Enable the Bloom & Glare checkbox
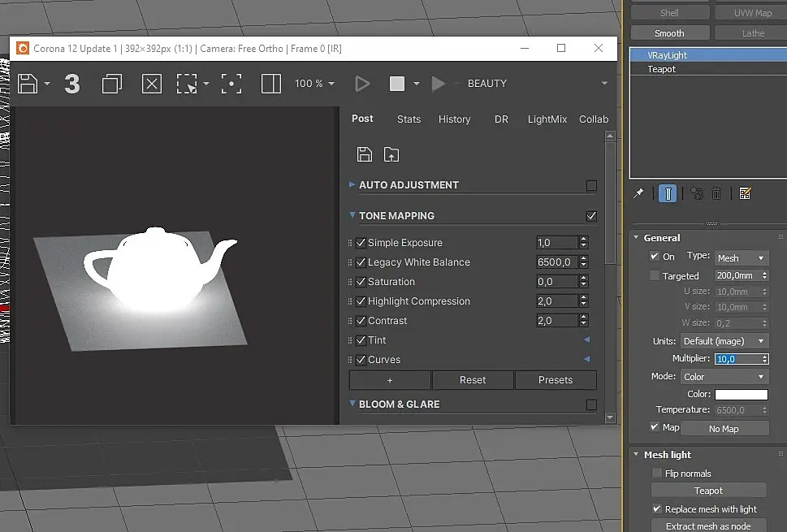Screen dimensions: 787x532 point(591,404)
